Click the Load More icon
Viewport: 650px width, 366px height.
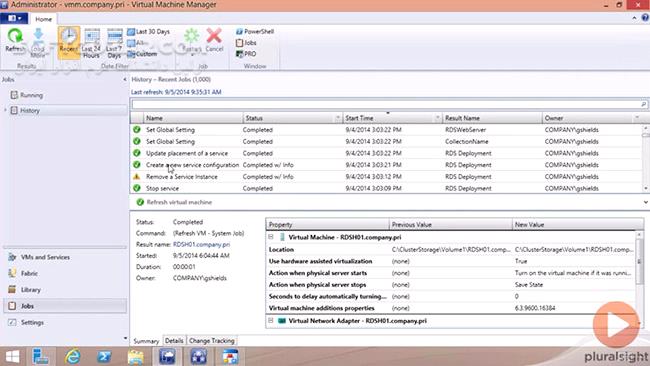pos(38,43)
